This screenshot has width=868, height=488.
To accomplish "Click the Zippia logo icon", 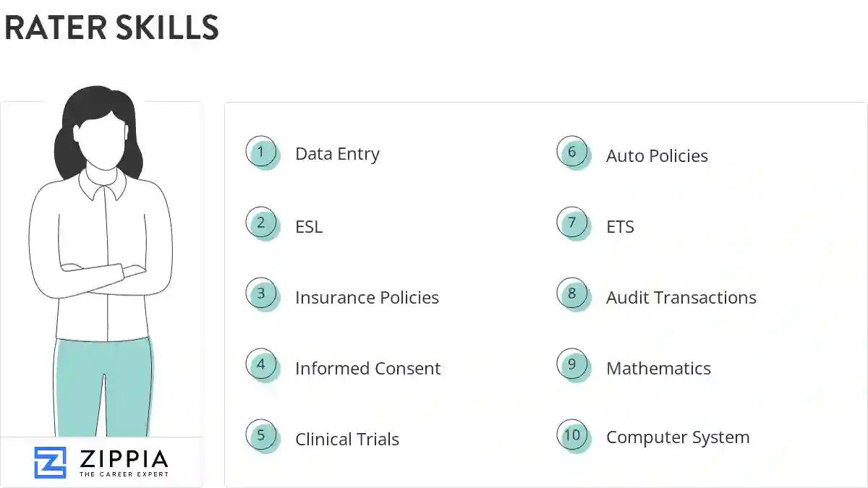I will click(x=50, y=463).
